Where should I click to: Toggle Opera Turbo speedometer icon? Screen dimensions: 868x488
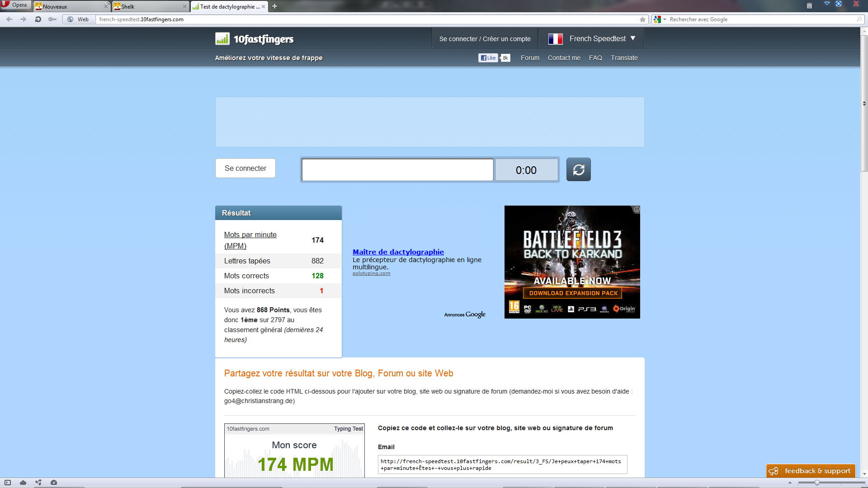coord(54,483)
